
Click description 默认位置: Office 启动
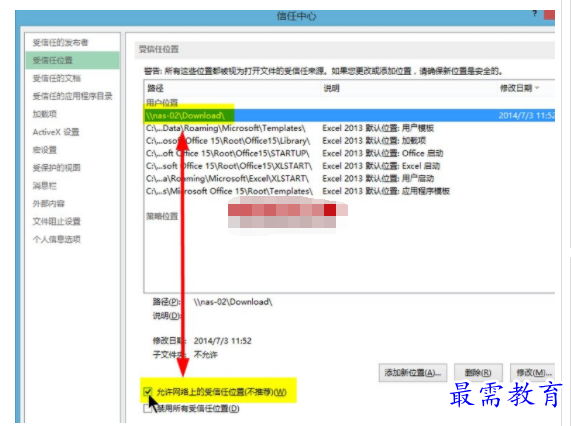coord(383,153)
